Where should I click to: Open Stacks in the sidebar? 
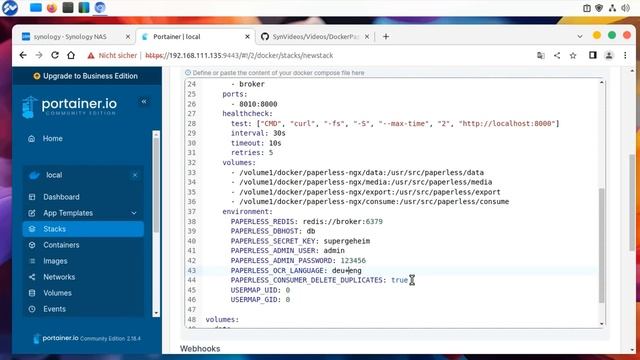[83, 229]
